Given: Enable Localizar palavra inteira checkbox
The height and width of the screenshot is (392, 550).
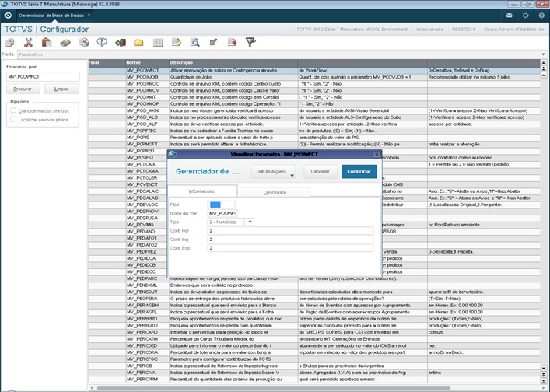Looking at the screenshot, I should pos(13,119).
